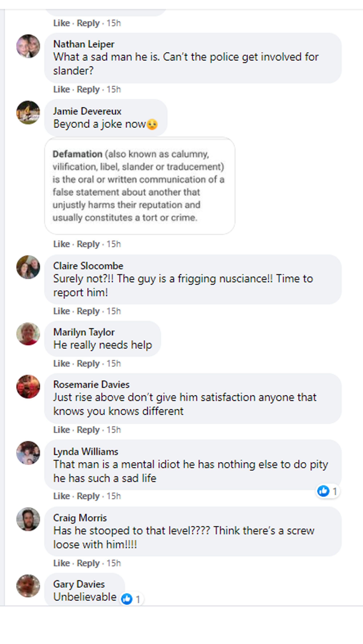Open Craig Morris's name link

point(80,518)
